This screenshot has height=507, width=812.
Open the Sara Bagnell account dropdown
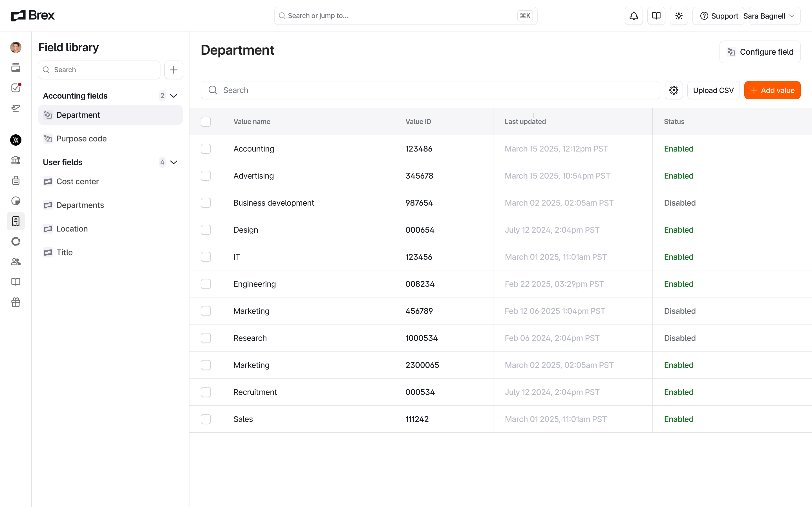tap(775, 16)
